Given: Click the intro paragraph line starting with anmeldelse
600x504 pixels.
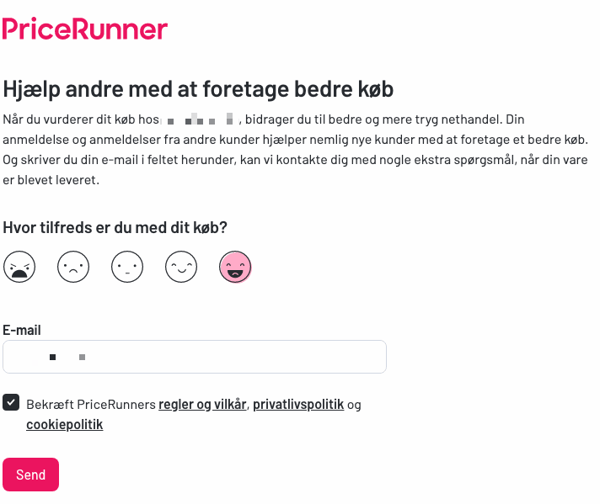Looking at the screenshot, I should pyautogui.click(x=295, y=140).
